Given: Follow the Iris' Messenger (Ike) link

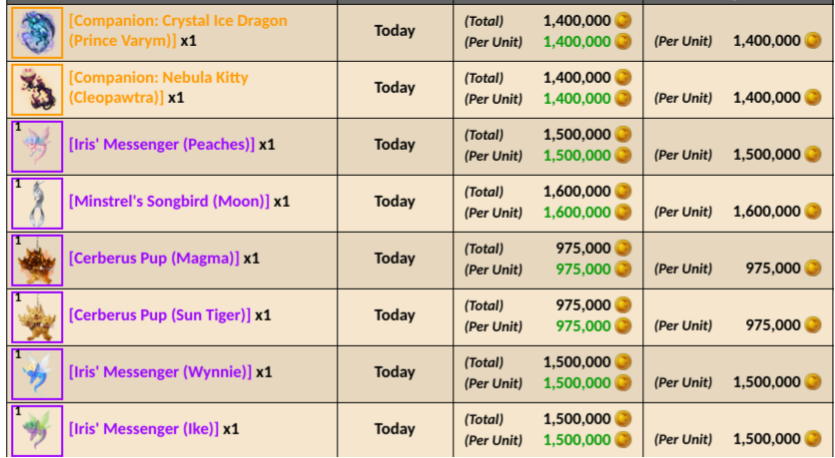Looking at the screenshot, I should pos(144,429).
